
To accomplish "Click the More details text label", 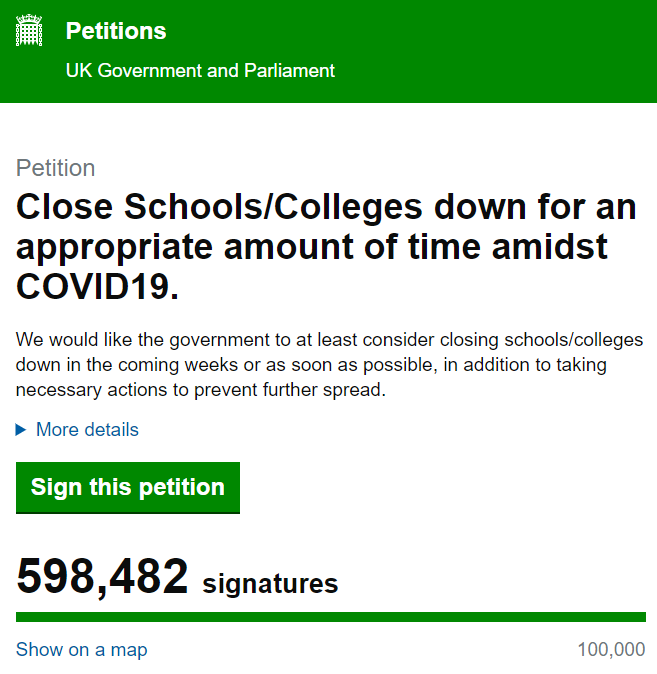I will [x=87, y=430].
